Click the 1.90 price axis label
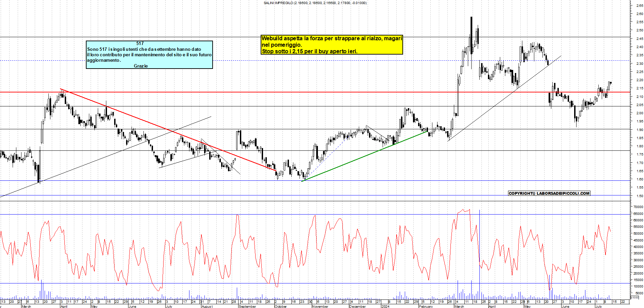The height and width of the screenshot is (308, 644). click(x=640, y=130)
